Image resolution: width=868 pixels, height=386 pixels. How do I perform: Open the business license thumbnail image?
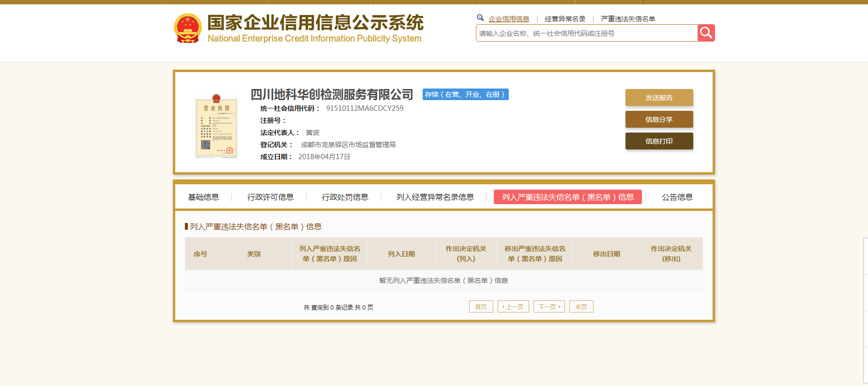click(x=216, y=126)
